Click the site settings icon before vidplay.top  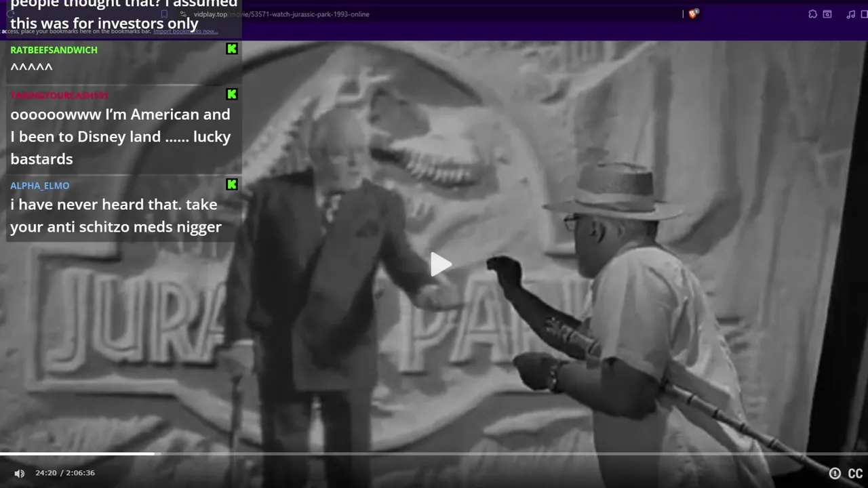pos(184,14)
